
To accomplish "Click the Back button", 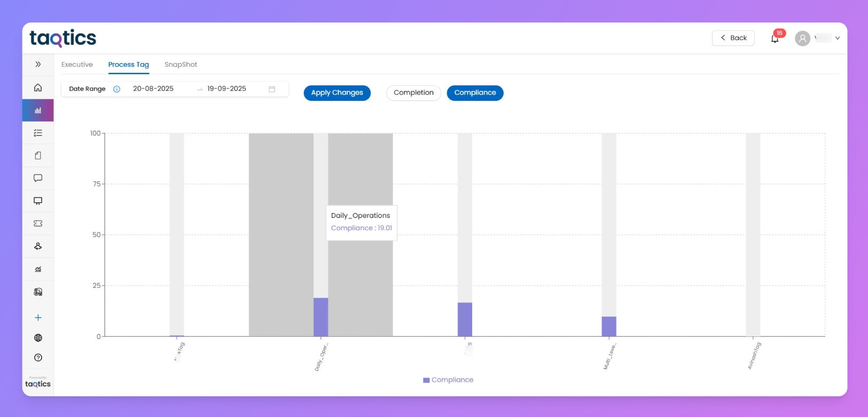I will coord(733,38).
